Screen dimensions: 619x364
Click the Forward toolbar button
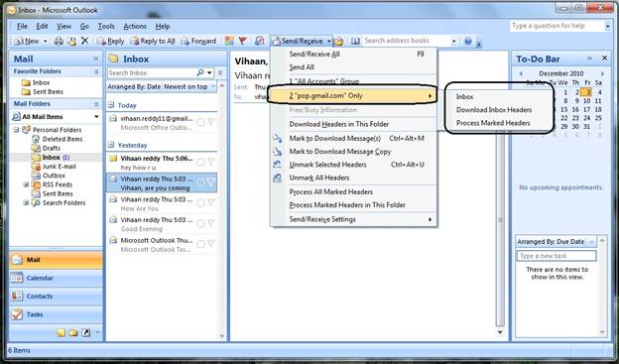pyautogui.click(x=198, y=41)
